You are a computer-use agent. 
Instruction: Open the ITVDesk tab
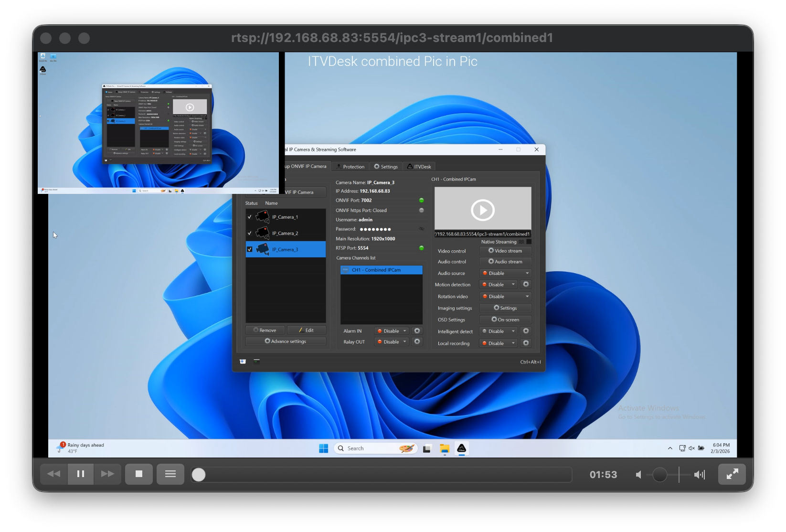coord(419,167)
